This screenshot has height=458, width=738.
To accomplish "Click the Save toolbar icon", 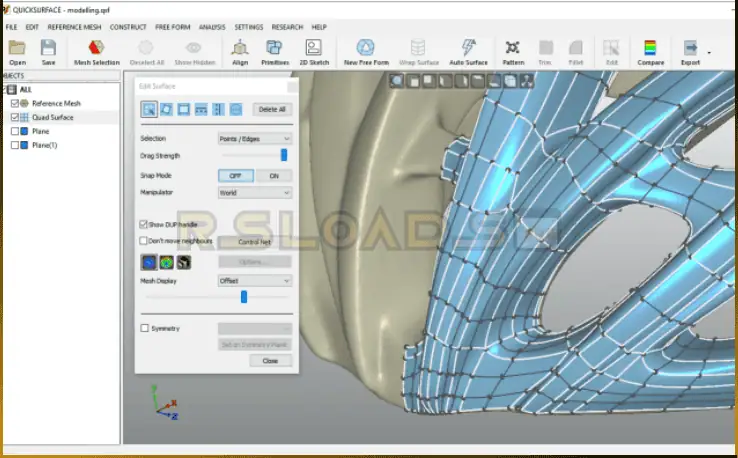I will point(48,52).
